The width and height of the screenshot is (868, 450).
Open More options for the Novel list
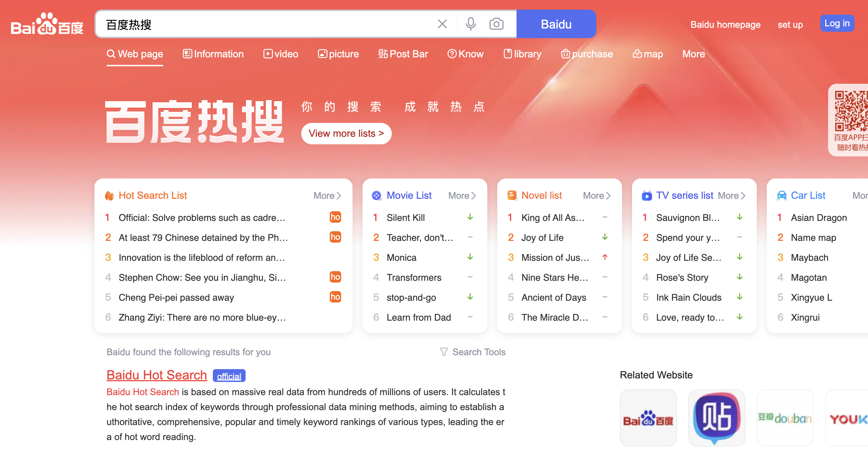coord(596,195)
